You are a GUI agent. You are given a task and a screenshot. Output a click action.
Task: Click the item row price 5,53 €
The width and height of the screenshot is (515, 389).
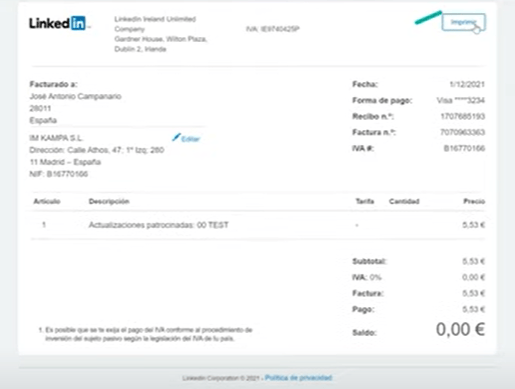coord(473,225)
